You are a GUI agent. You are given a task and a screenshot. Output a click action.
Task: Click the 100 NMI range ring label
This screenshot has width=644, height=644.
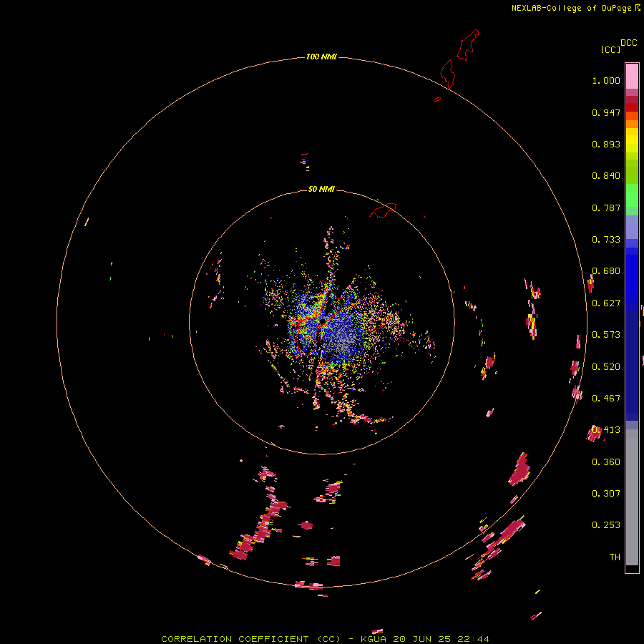(321, 57)
